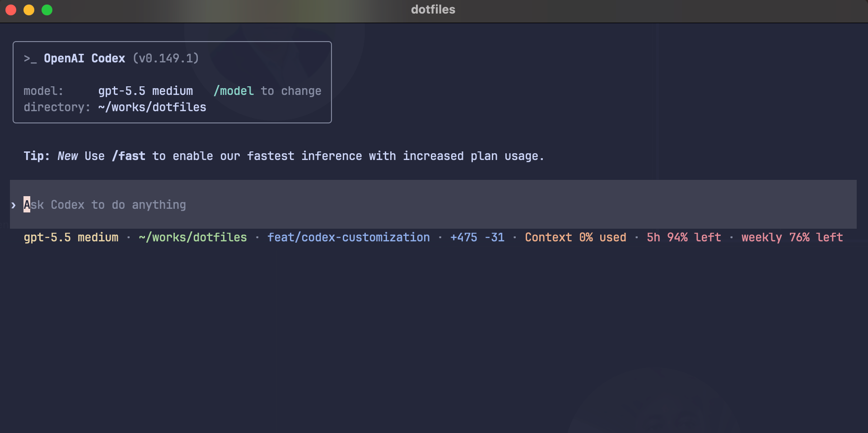Viewport: 868px width, 433px height.
Task: Click the version text '(v0.149.1)'
Action: pos(166,58)
